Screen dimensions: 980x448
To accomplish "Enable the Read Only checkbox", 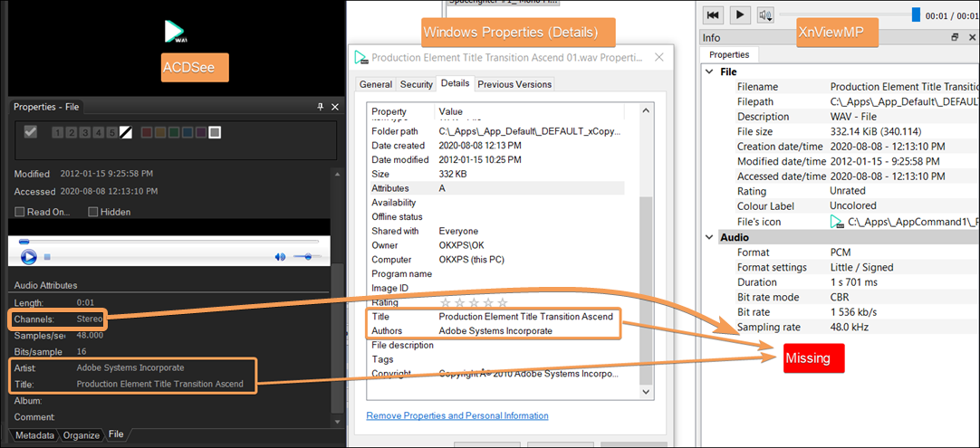I will (19, 212).
